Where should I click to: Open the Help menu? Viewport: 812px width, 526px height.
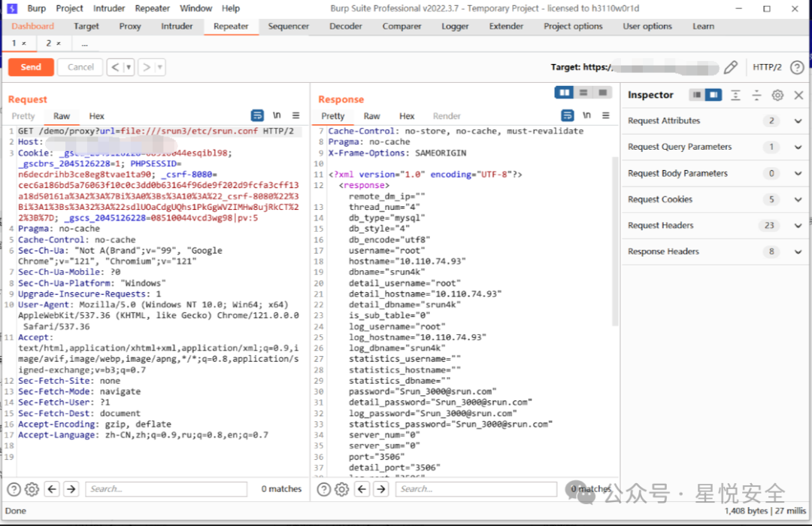click(231, 8)
